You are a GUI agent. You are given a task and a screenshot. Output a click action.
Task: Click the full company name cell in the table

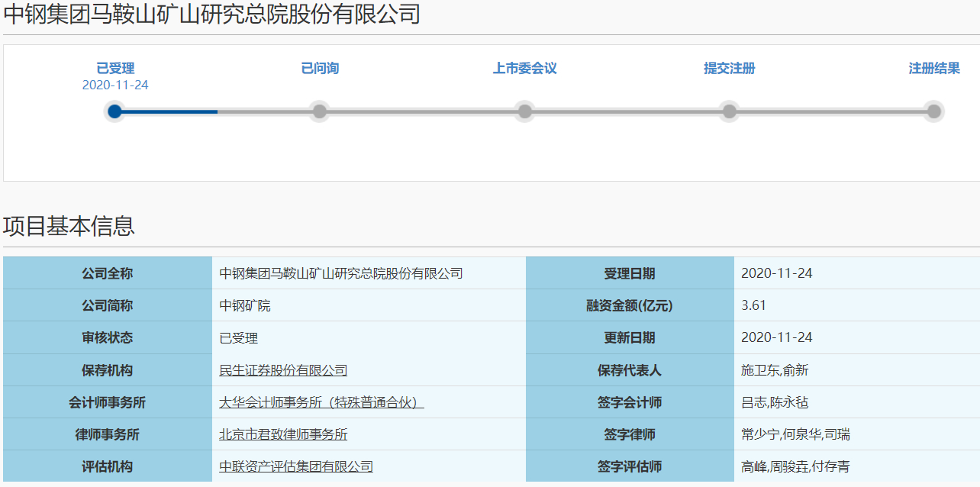(369, 273)
